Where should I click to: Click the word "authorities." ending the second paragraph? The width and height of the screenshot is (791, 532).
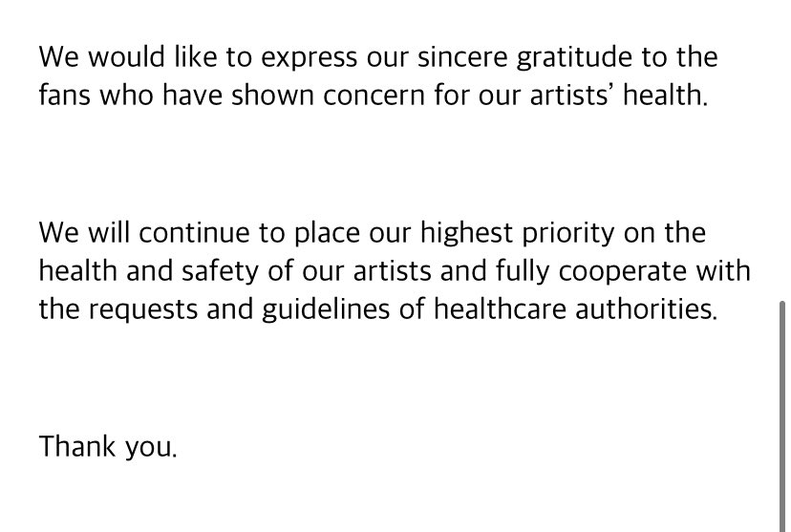[646, 309]
